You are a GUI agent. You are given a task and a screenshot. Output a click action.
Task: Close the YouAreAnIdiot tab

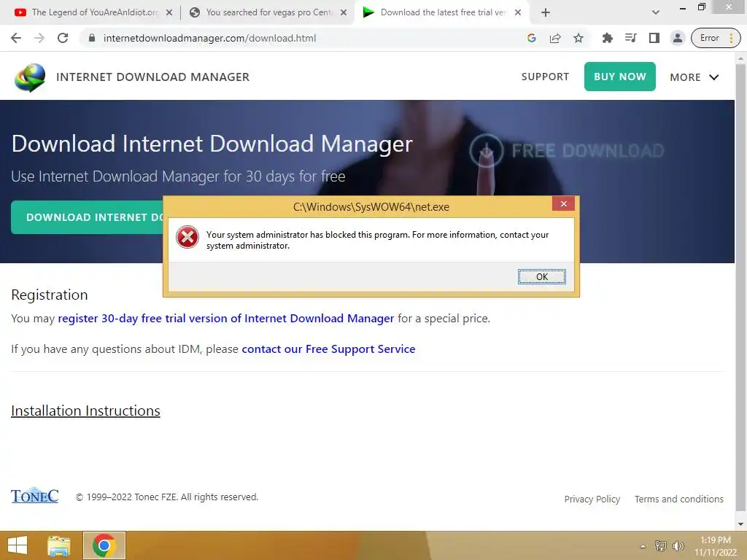click(x=169, y=12)
